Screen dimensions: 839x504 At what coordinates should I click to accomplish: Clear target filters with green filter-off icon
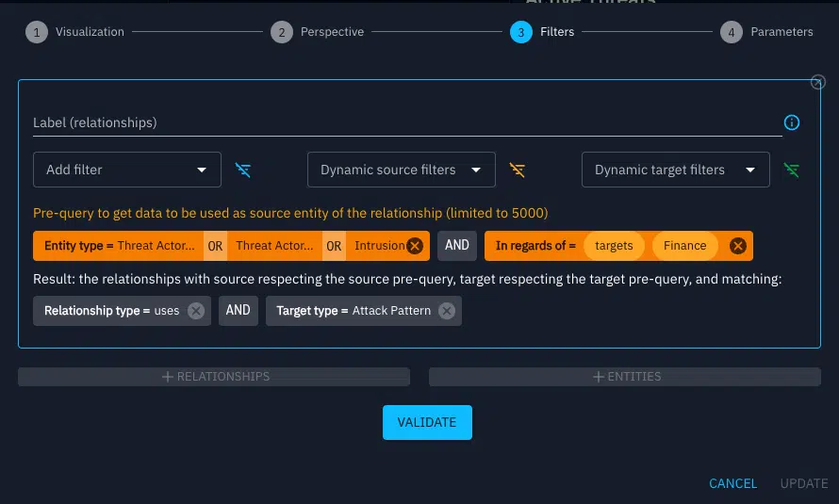tap(791, 170)
